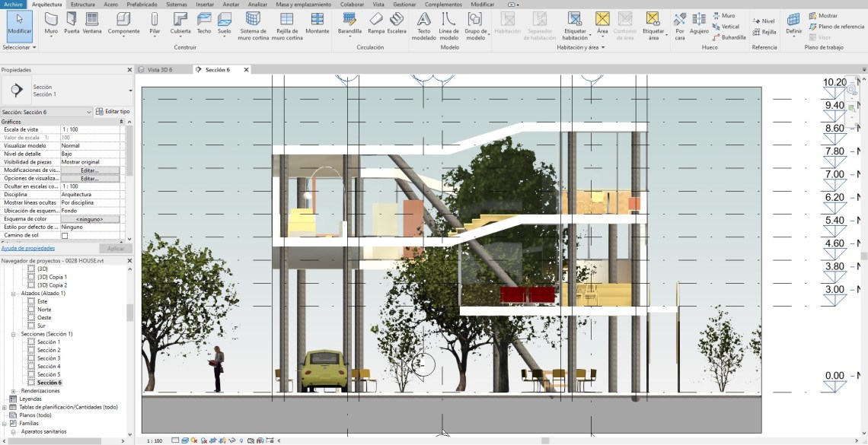Collapse the Secciones (Sección 1) tree node
This screenshot has height=445, width=868.
[x=13, y=334]
